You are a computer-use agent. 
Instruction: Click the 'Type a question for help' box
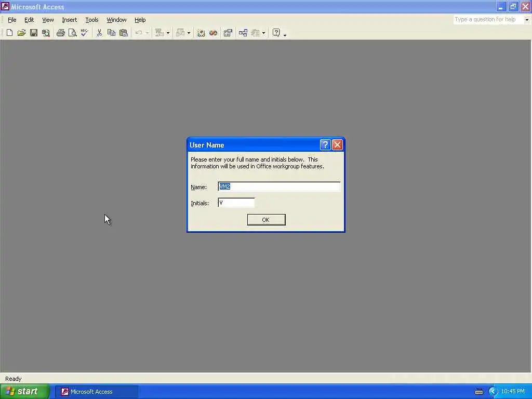click(x=488, y=19)
